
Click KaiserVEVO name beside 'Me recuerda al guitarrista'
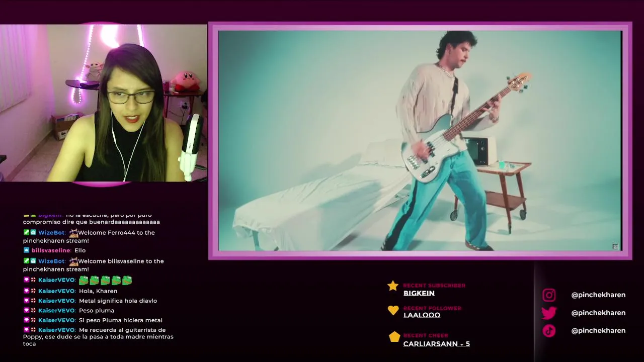tap(56, 330)
